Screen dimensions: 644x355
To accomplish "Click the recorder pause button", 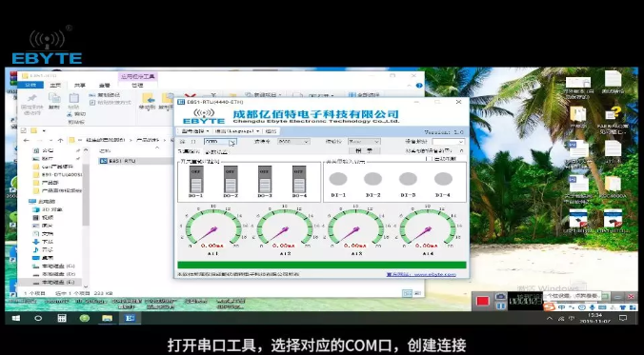I will tap(500, 306).
